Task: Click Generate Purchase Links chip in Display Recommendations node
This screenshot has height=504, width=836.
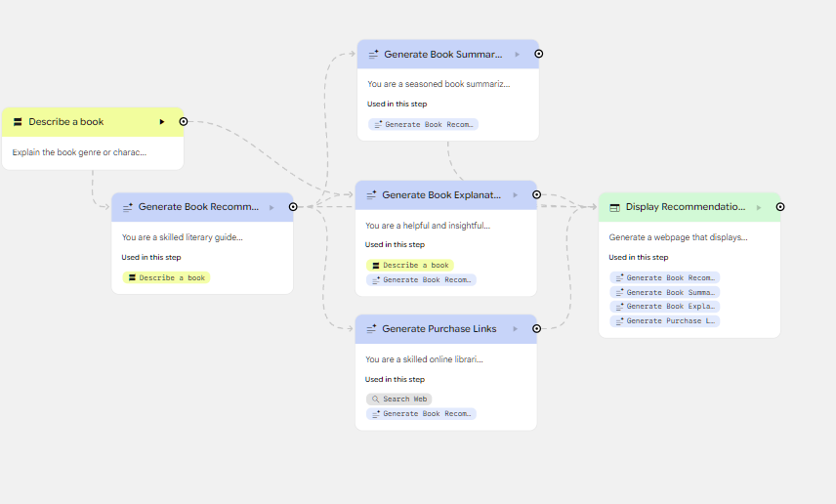Action: click(664, 320)
